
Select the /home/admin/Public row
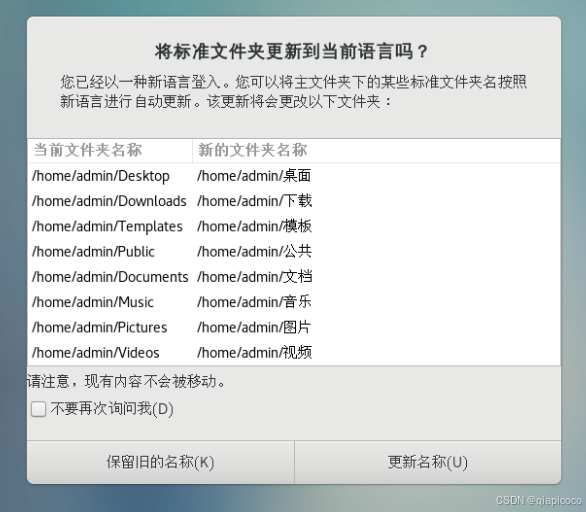[294, 252]
